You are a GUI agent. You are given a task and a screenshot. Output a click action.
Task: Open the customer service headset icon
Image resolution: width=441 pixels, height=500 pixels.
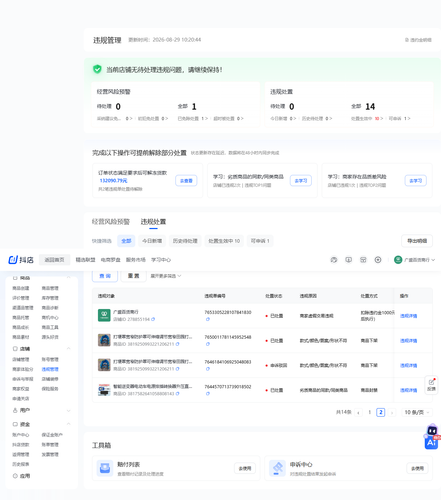pos(334,260)
